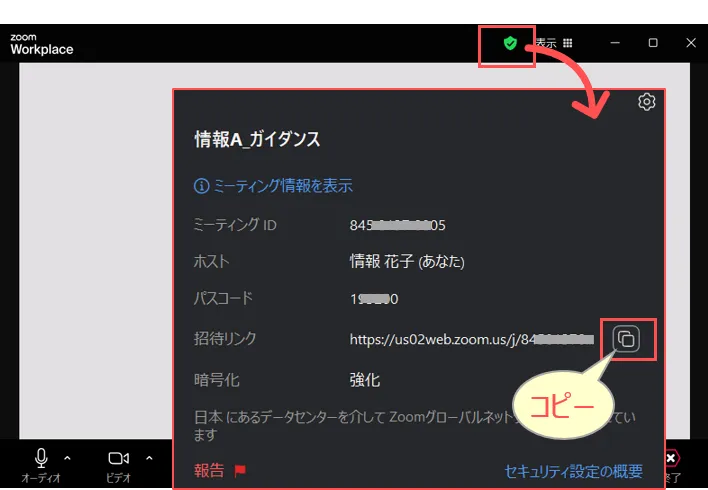The height and width of the screenshot is (490, 708).
Task: Open セキュリティ設定の概要 link
Action: click(x=573, y=471)
